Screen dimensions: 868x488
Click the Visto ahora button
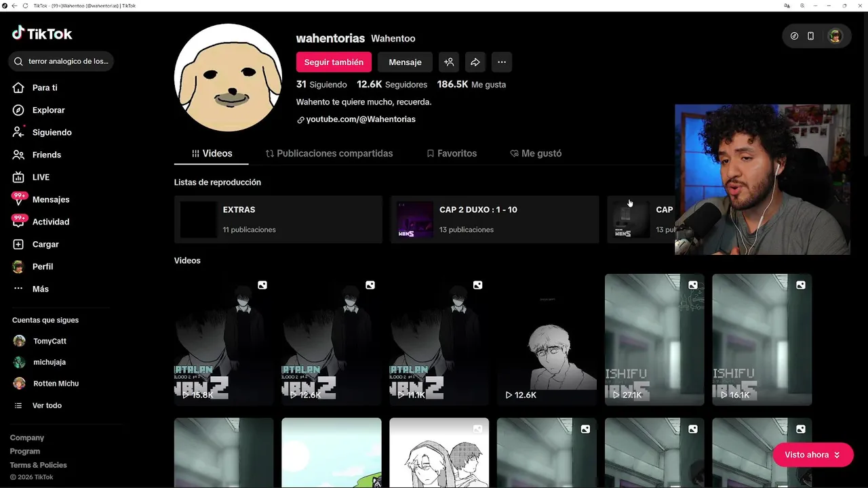click(812, 455)
